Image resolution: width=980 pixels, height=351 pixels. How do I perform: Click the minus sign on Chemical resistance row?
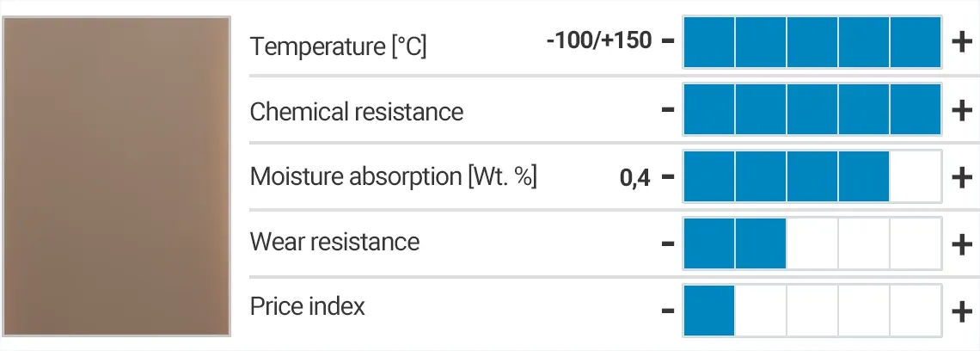pos(668,110)
